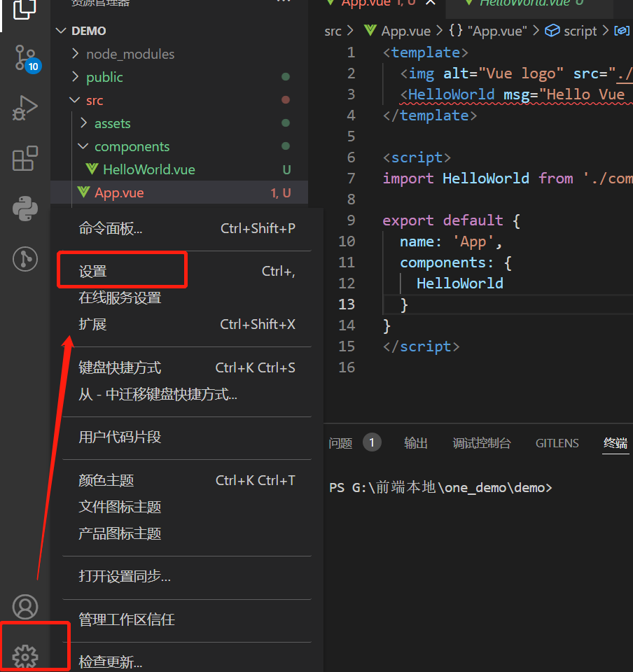Click the src breadcrumb segment
Screen dimensions: 633x672
tap(333, 31)
